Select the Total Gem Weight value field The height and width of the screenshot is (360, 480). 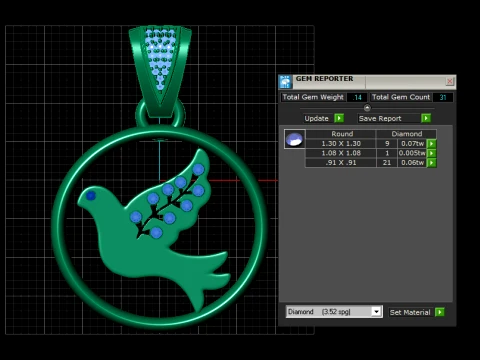tap(357, 97)
